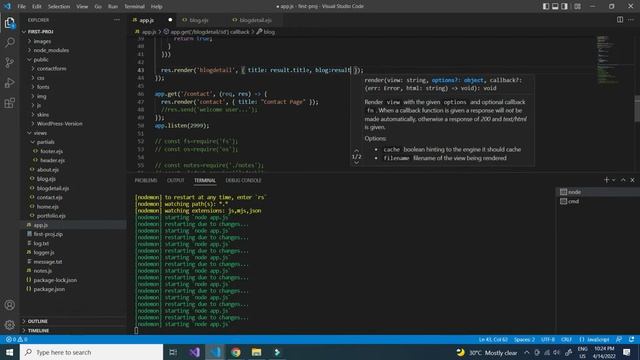Collapse the public folder
Screen dimensions: 640x360
click(x=73, y=60)
